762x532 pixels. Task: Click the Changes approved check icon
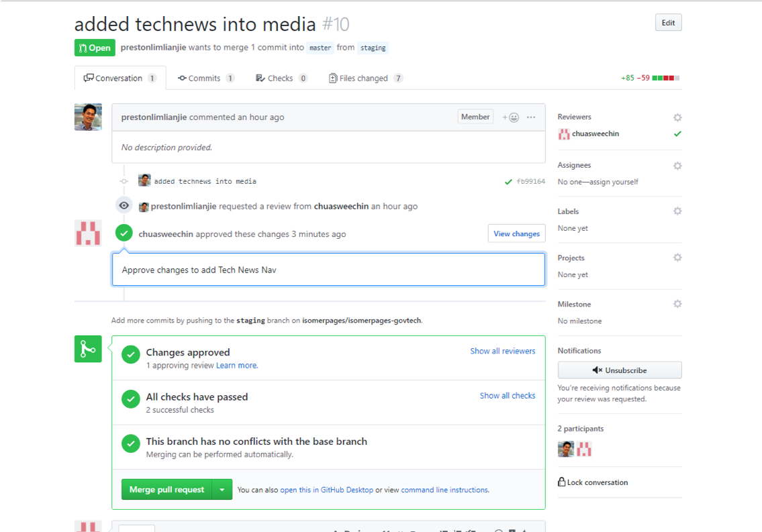point(131,354)
